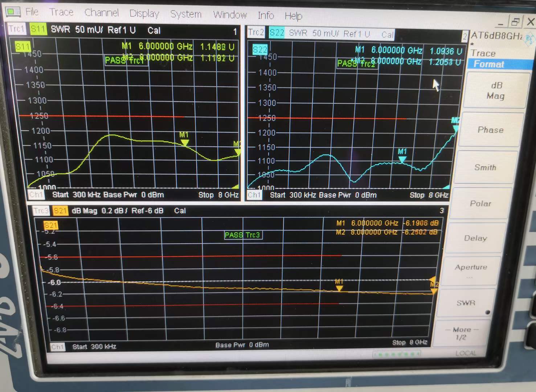Switch trace format to Smith chart
The width and height of the screenshot is (536, 392).
point(485,167)
